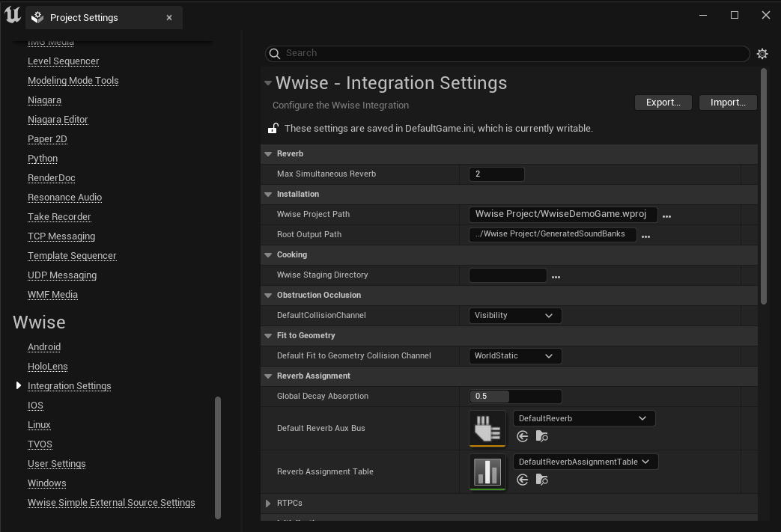Image resolution: width=781 pixels, height=532 pixels.
Task: Open the DefaultCollisionChannel Visibility dropdown
Action: tap(515, 316)
